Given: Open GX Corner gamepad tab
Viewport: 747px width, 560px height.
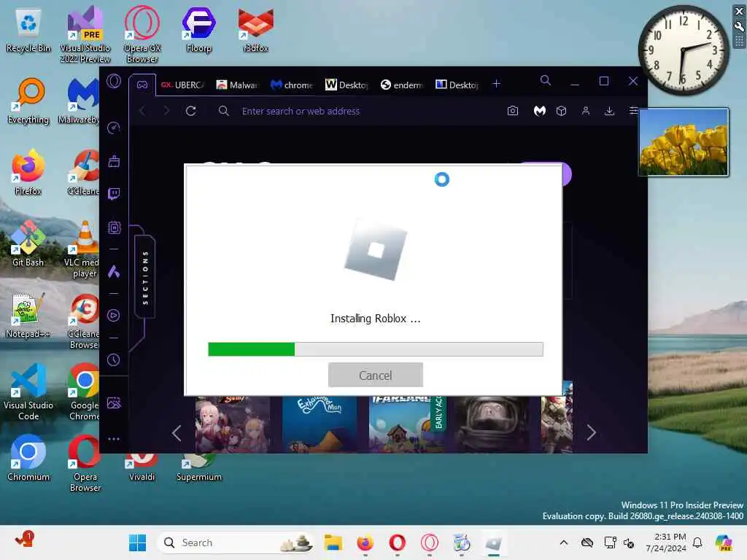Looking at the screenshot, I should 142,85.
